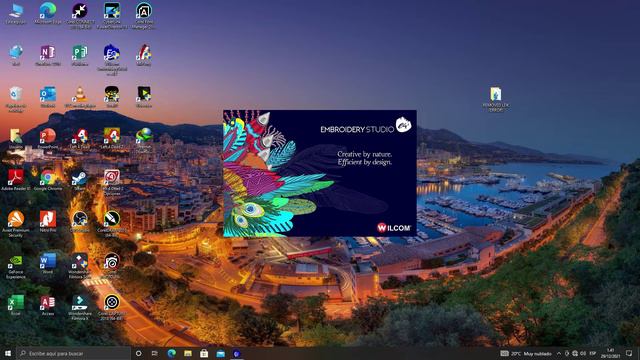Open the Corel CAPTURE desktop shortcut
Screen dimensions: 640x360
click(x=111, y=307)
